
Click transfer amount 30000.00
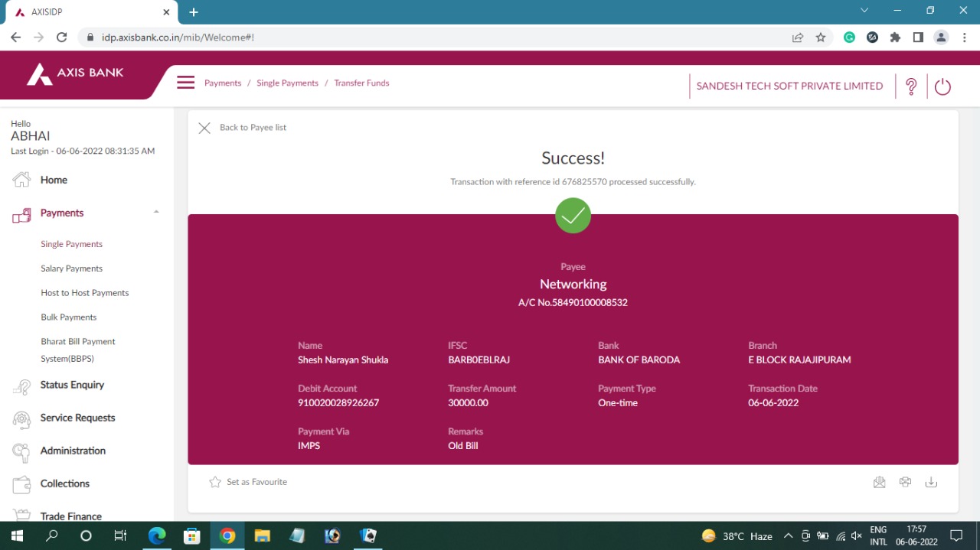click(468, 403)
